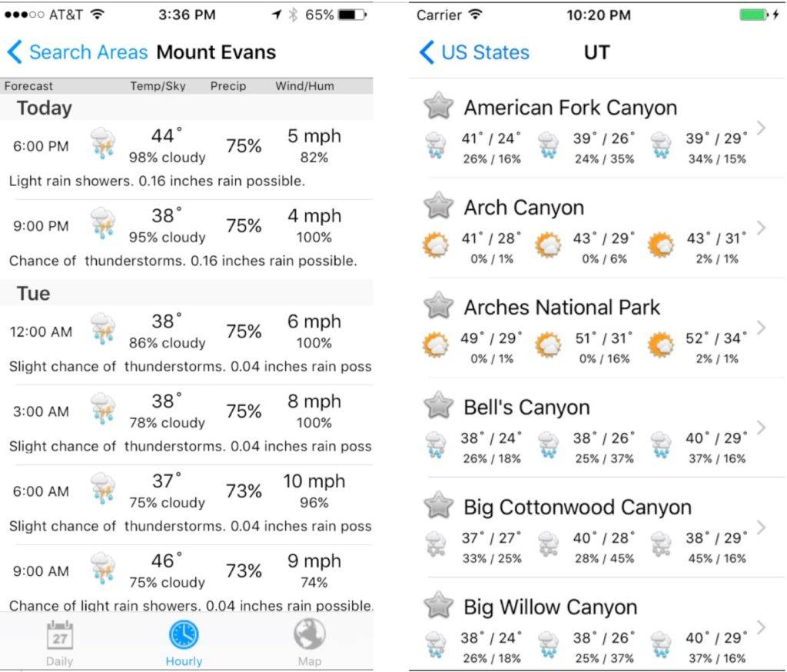Tap first snow icon for Big Cottonwood Canyon
The height and width of the screenshot is (672, 787).
[x=436, y=545]
